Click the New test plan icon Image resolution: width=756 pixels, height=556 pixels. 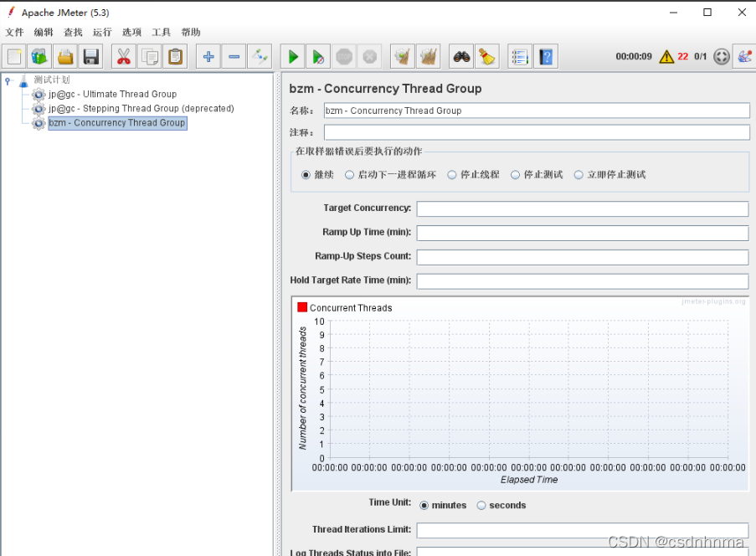pyautogui.click(x=14, y=57)
